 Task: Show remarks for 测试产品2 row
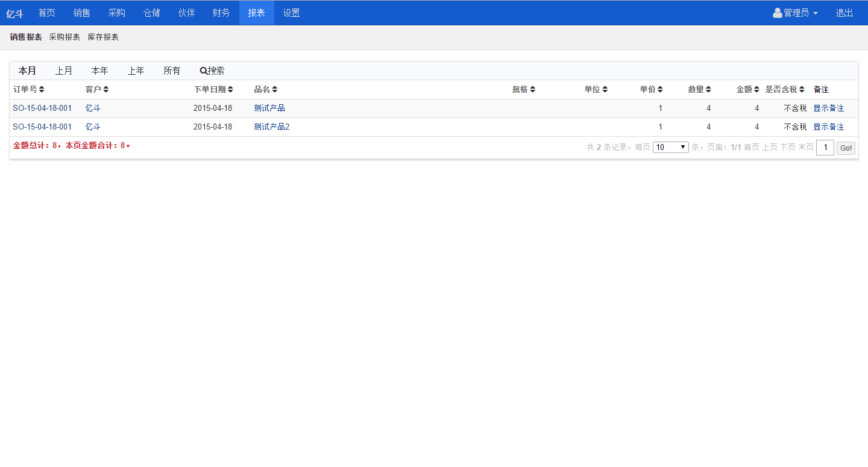point(828,127)
